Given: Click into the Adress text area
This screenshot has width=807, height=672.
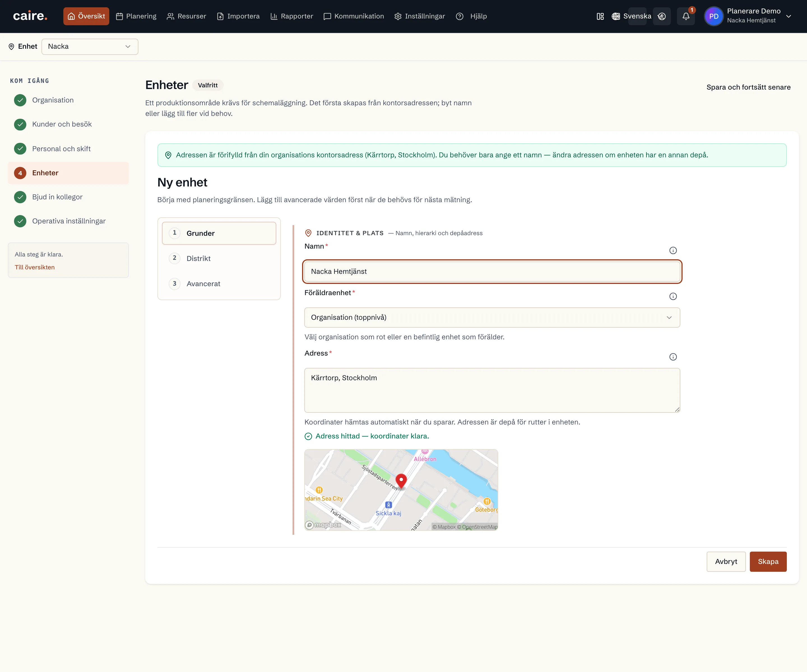Looking at the screenshot, I should coord(492,390).
